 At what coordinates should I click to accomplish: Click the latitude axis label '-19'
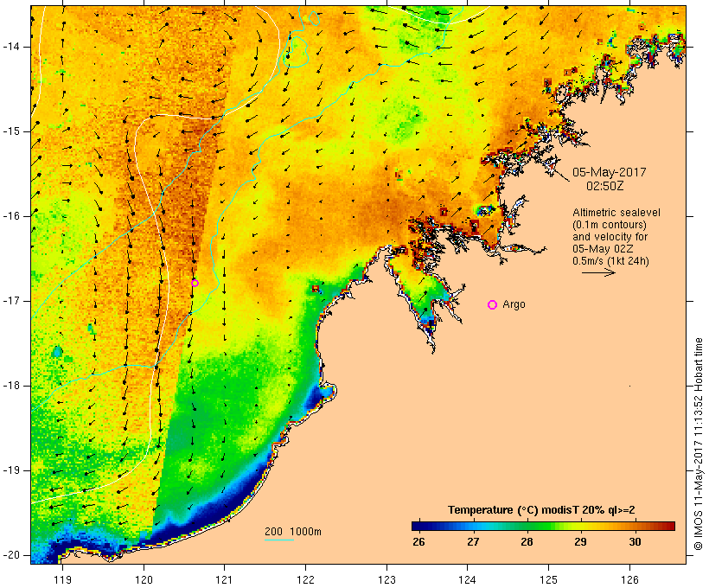tap(10, 470)
